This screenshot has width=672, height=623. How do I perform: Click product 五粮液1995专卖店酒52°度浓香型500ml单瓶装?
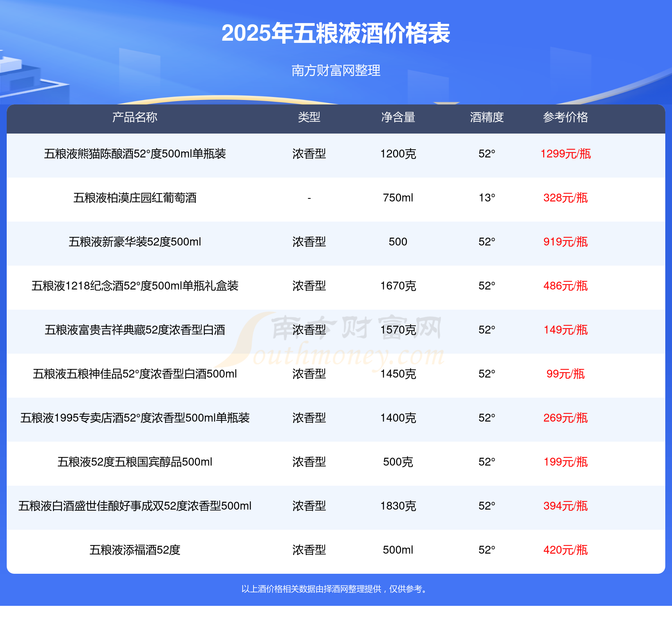click(x=135, y=418)
